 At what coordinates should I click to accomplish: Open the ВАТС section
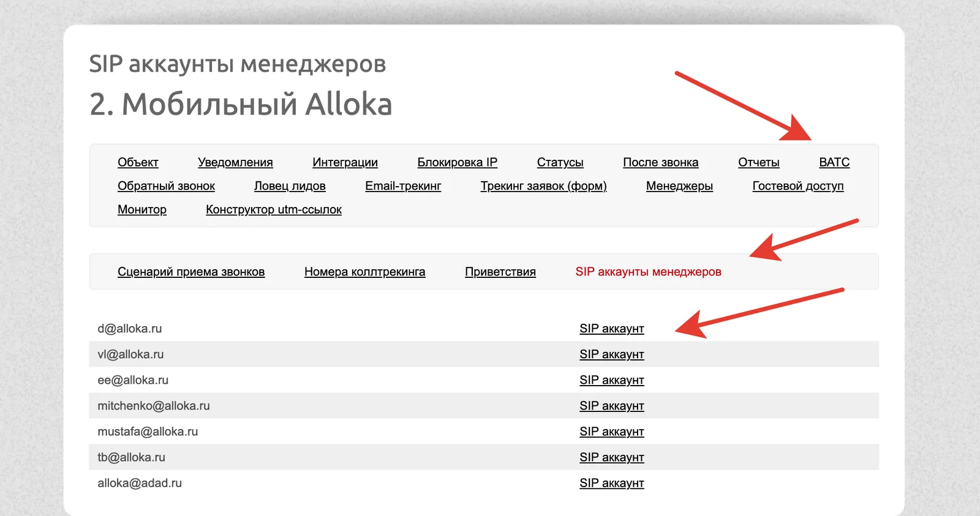click(834, 162)
